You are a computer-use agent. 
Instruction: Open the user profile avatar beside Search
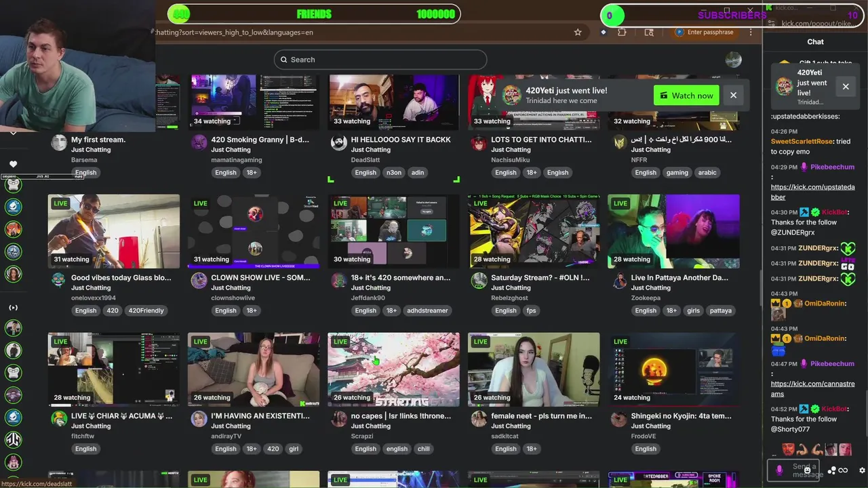coord(733,60)
